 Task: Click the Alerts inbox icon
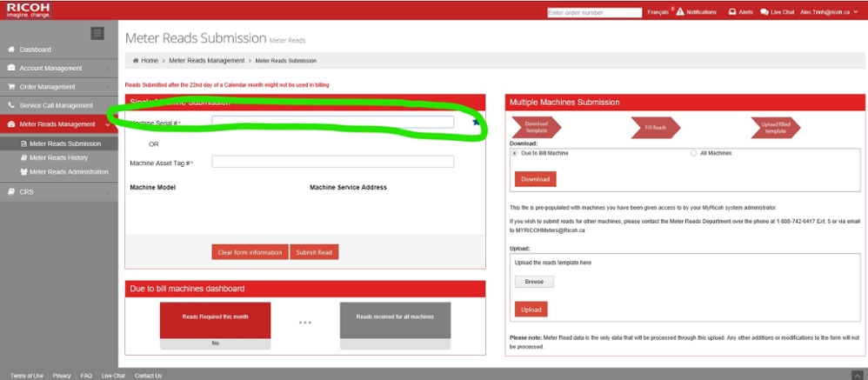tap(732, 11)
